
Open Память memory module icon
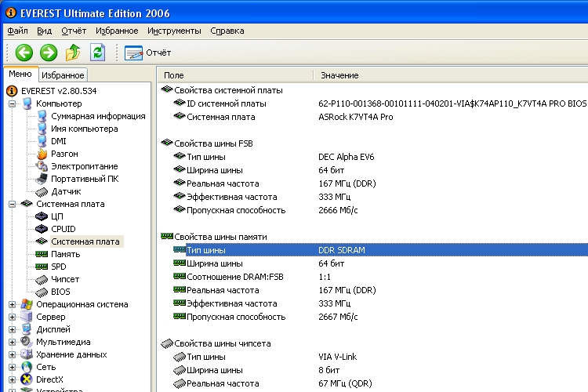pos(42,254)
